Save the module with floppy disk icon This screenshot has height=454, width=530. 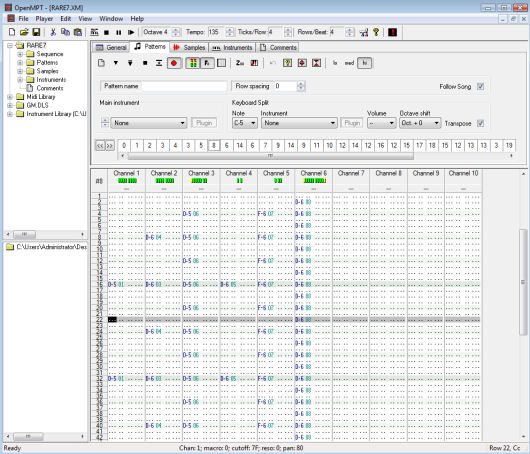click(x=36, y=32)
